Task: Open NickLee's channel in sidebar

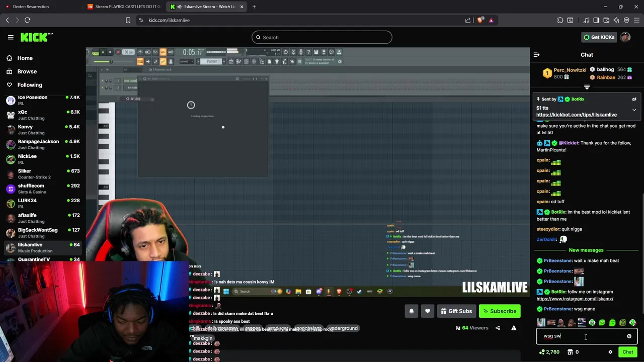Action: click(42, 159)
